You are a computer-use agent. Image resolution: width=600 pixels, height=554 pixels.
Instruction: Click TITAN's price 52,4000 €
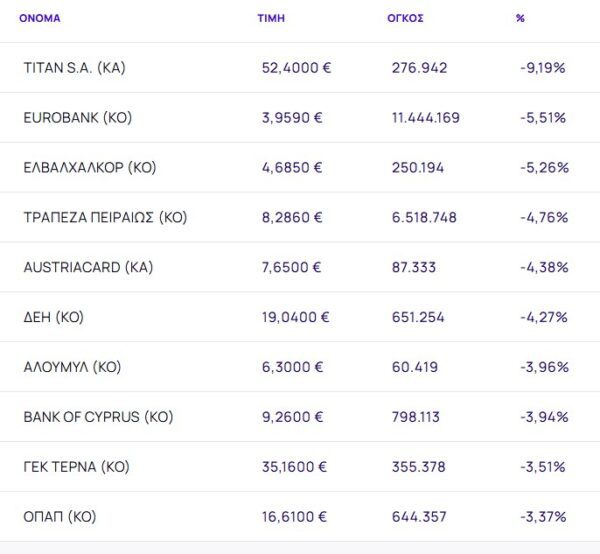(x=295, y=68)
